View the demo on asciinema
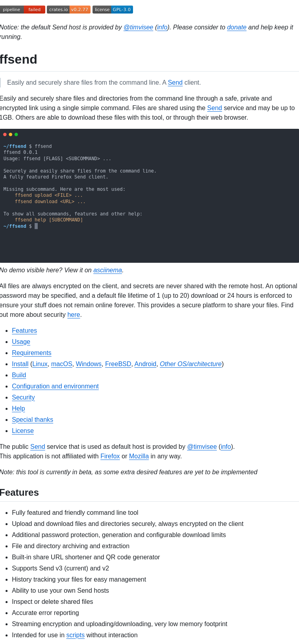299x644 pixels. click(107, 270)
